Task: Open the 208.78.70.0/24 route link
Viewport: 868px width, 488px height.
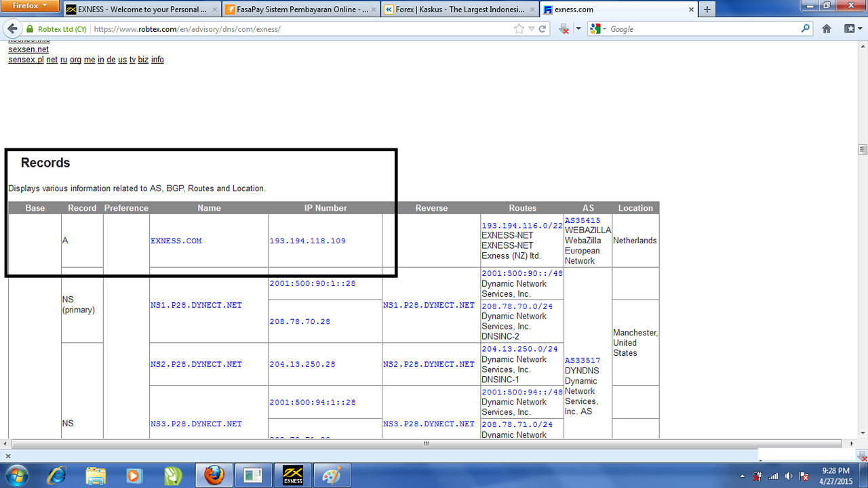Action: point(517,306)
